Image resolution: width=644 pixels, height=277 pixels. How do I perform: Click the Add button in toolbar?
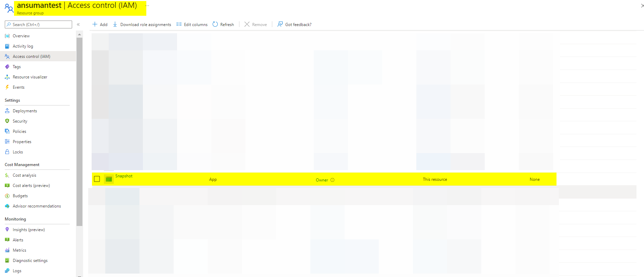coord(100,25)
